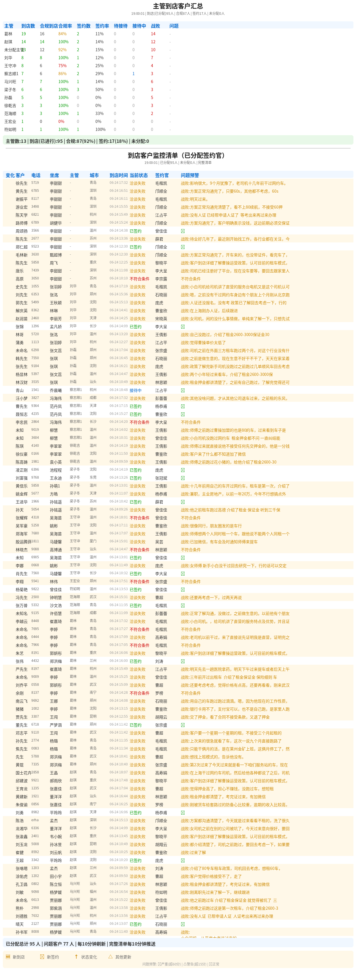Image resolution: width=356 pixels, height=980 pixels.
Task: Click the 合规到店合规率 column header
Action: pyautogui.click(x=56, y=26)
